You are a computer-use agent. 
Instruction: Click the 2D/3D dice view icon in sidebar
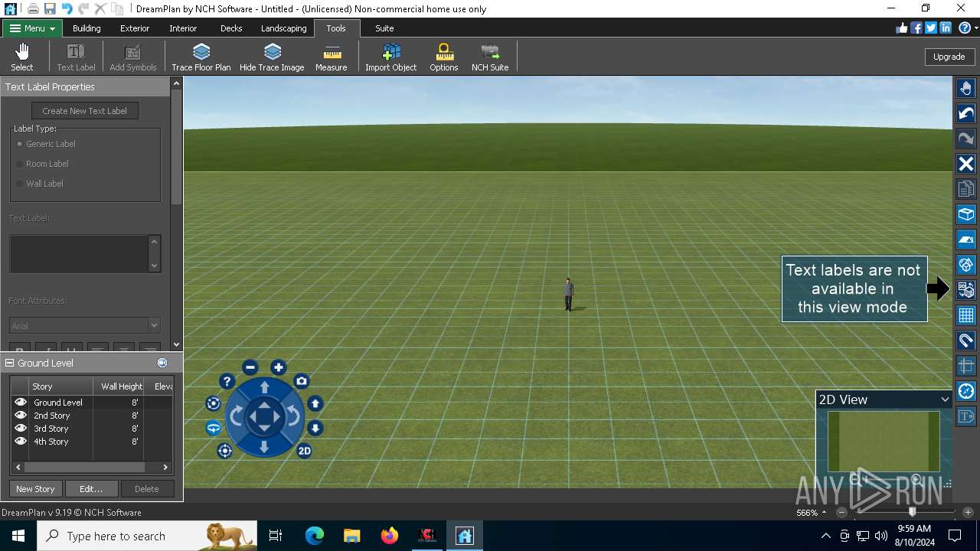[x=966, y=290]
